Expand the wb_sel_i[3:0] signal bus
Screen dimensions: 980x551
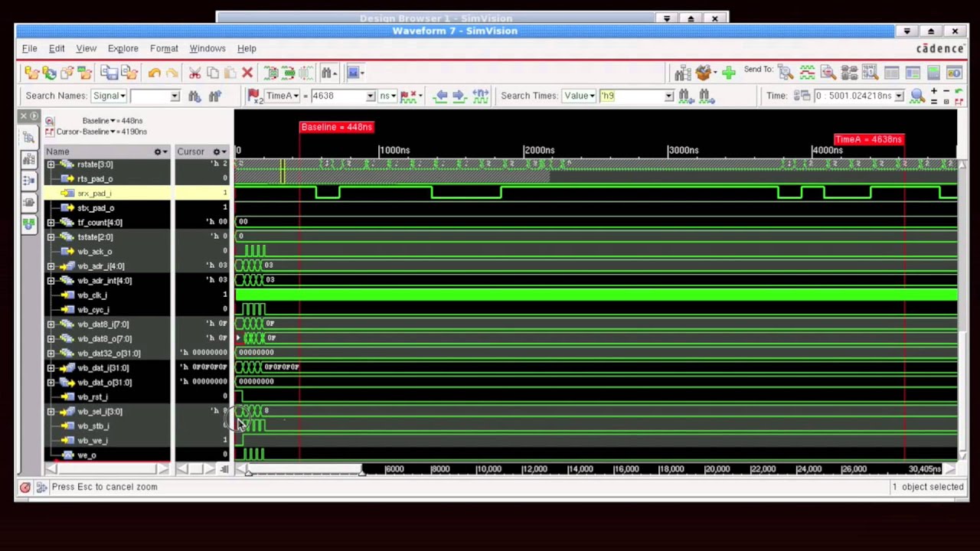(x=51, y=412)
